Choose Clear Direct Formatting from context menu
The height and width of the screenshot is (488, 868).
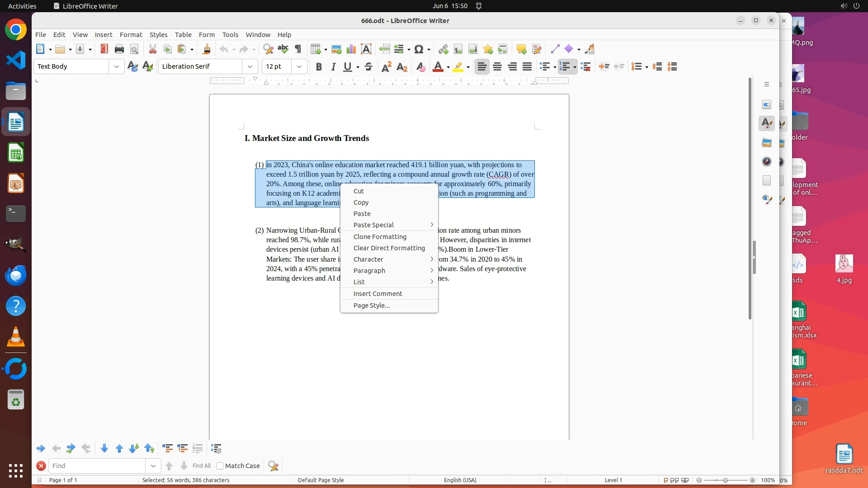click(389, 248)
